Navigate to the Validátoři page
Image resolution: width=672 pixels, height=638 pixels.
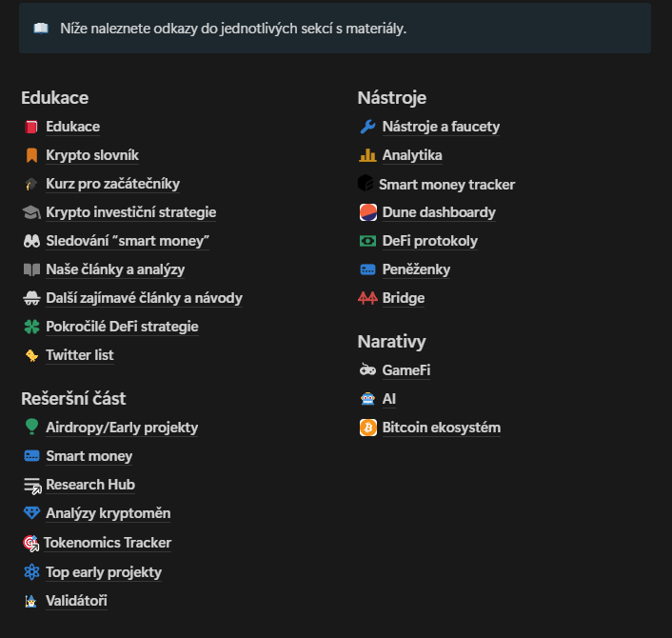point(76,601)
